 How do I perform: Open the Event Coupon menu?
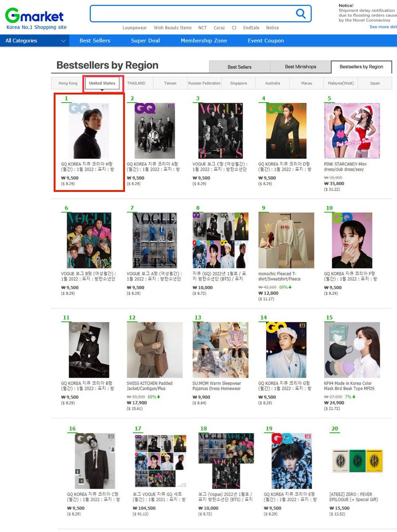[266, 41]
